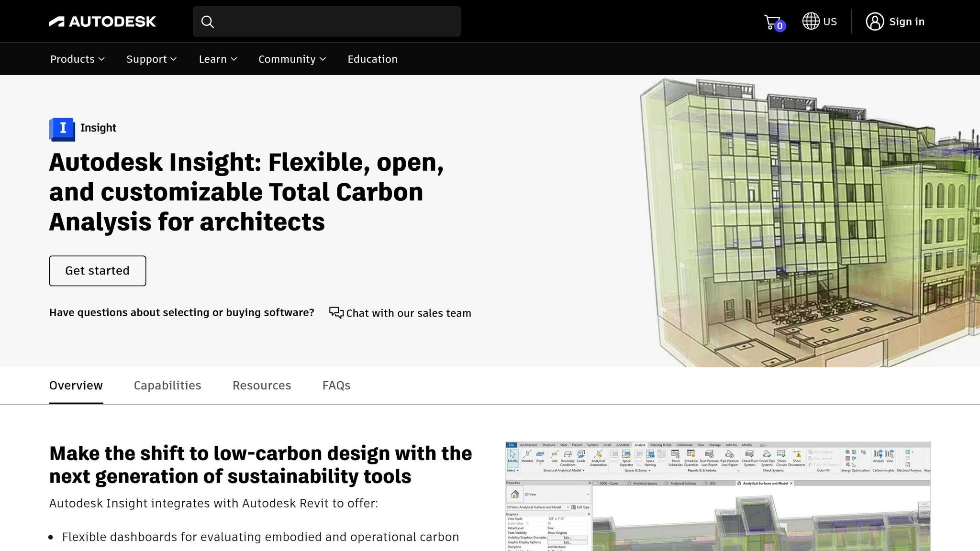Click 'Autodesk Insight integrates with Autodesk Revit' text
980x551 pixels.
pos(213,503)
